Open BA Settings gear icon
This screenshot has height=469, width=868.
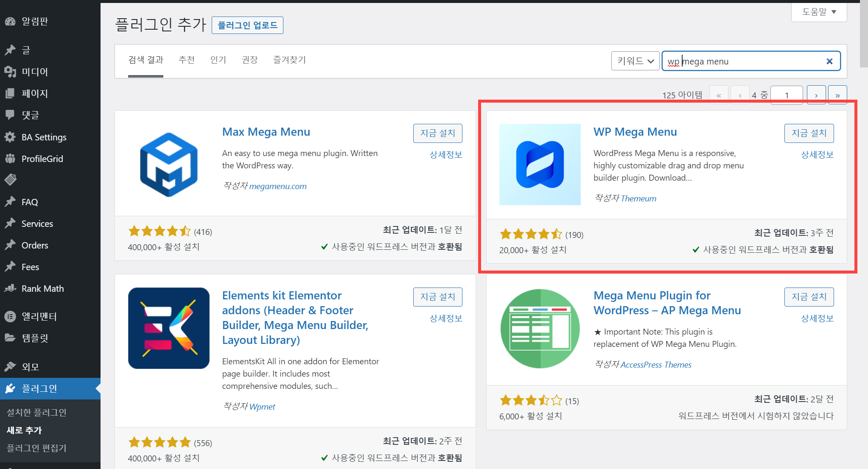(x=10, y=137)
